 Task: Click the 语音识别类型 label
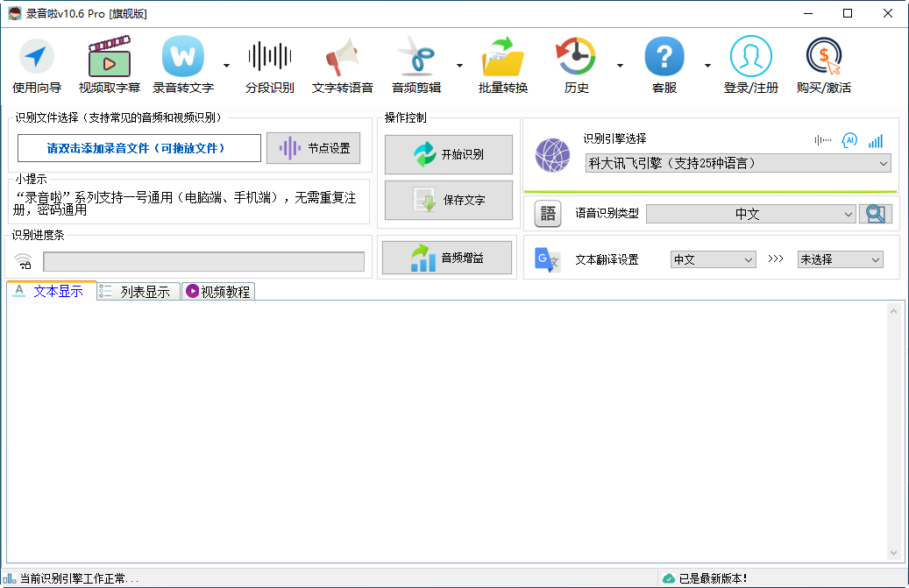607,213
